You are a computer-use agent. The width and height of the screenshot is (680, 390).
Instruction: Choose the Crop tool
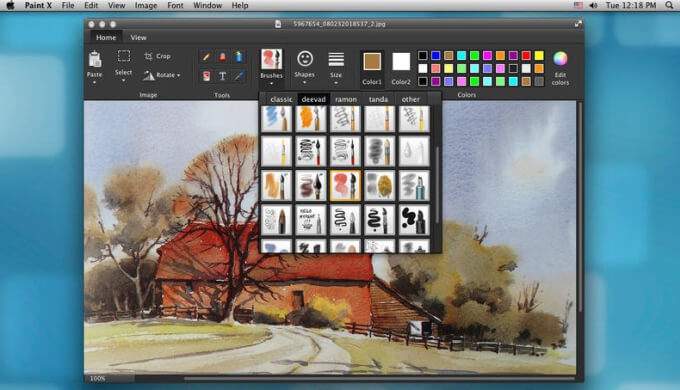(x=157, y=56)
